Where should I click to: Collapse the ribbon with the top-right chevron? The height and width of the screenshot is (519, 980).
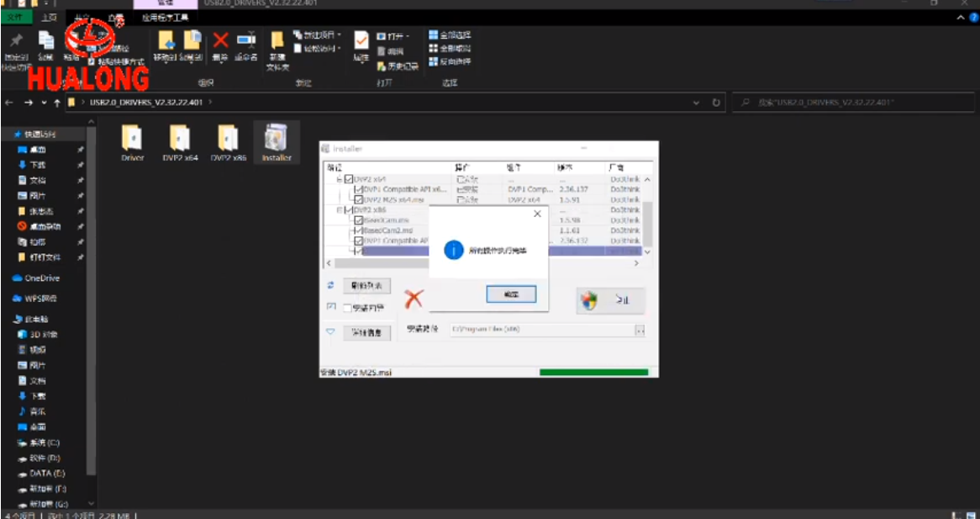tap(961, 18)
